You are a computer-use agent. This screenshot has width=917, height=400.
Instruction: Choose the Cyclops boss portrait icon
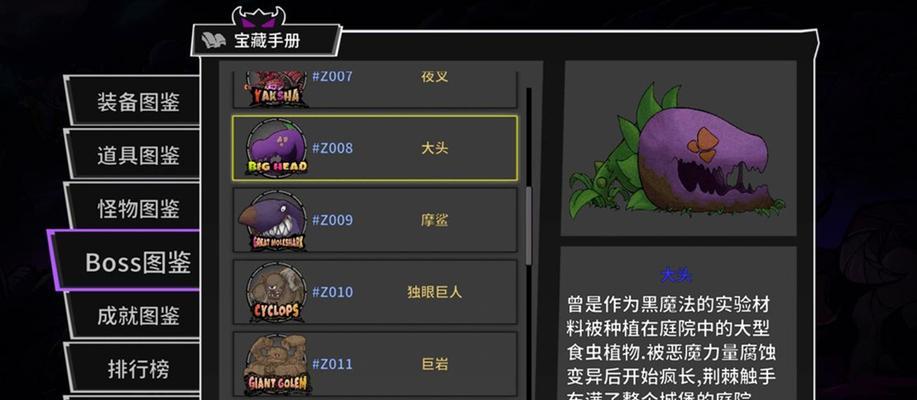point(277,292)
